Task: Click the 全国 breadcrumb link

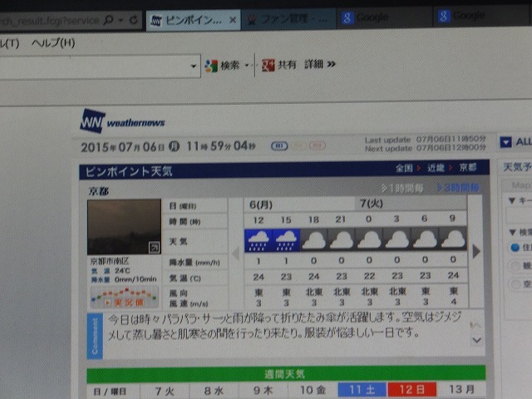Action: [404, 168]
